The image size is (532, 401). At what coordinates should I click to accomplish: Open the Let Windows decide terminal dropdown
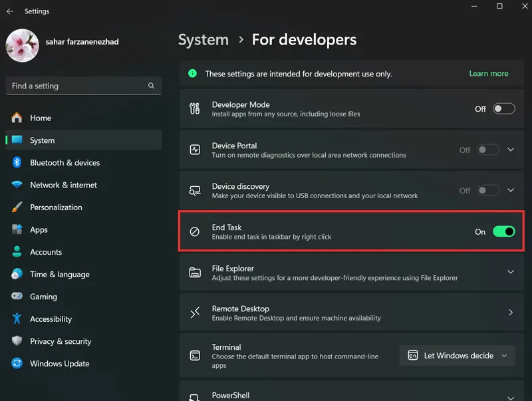[457, 356]
